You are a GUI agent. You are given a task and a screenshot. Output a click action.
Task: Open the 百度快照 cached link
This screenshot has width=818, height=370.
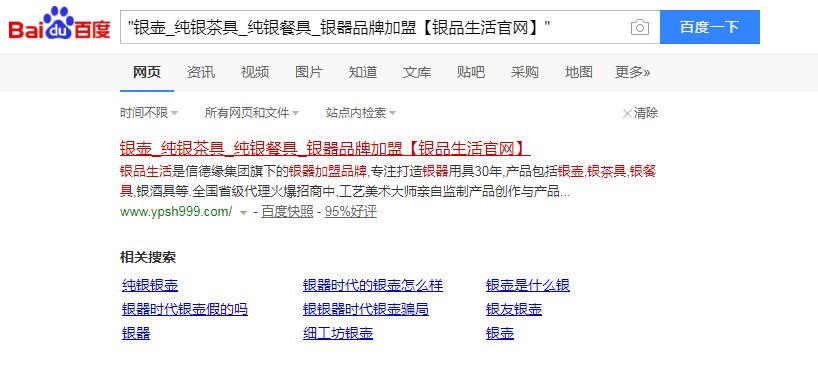[x=287, y=212]
